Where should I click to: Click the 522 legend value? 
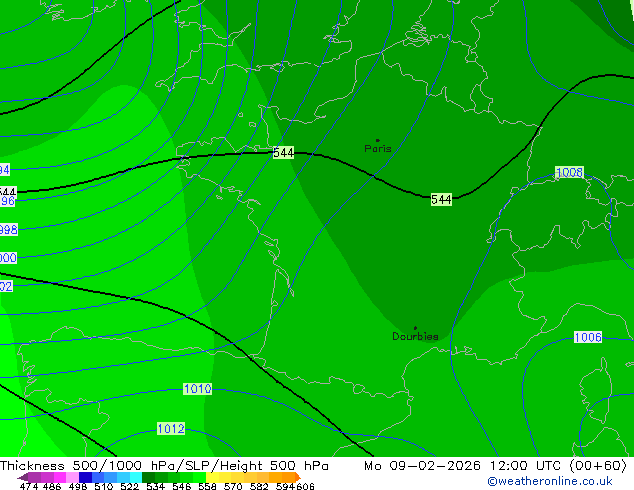129,486
